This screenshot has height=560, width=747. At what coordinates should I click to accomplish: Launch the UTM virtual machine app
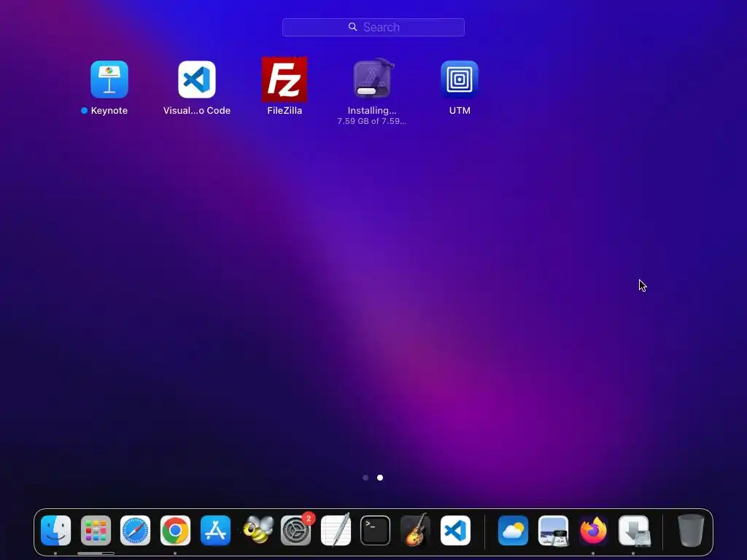coord(460,79)
